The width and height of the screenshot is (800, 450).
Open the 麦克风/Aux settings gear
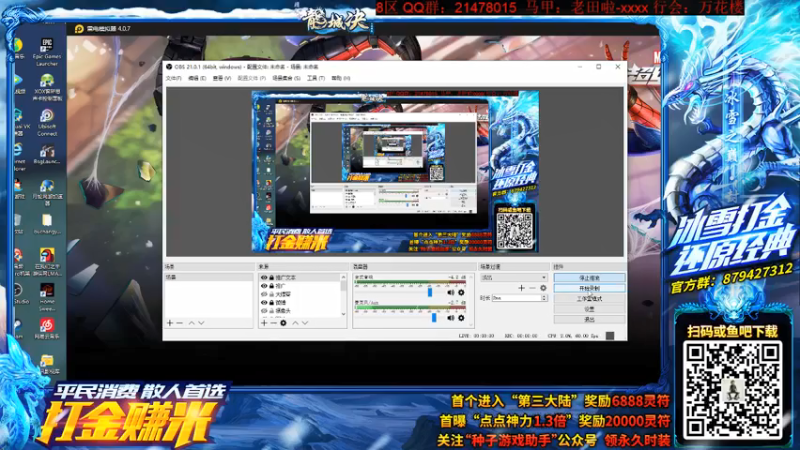click(461, 318)
